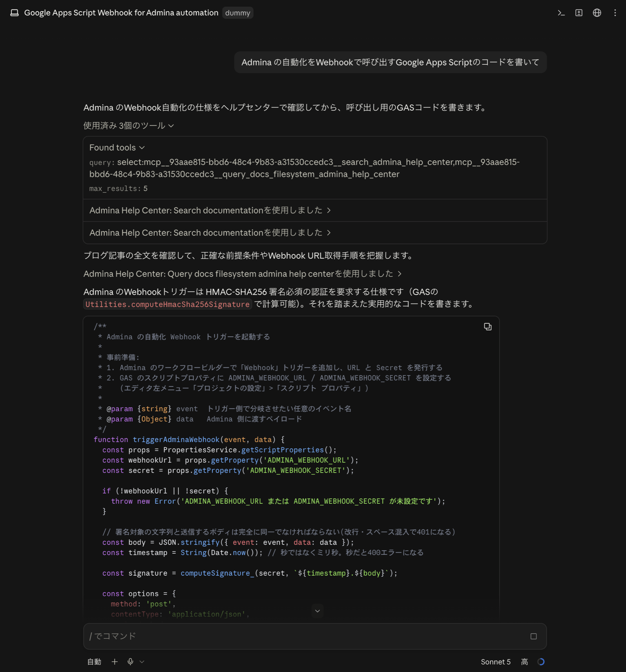Change the effort level '高'
This screenshot has width=626, height=672.
pos(524,661)
